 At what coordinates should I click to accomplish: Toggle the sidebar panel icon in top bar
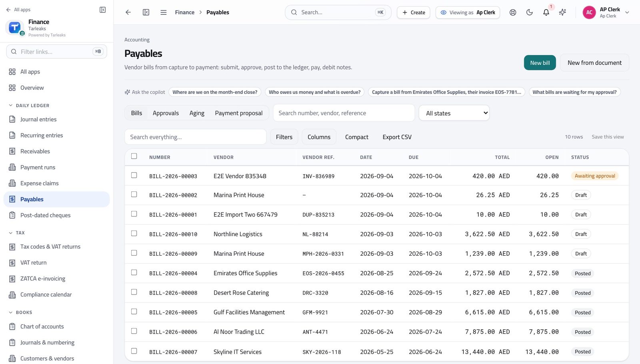(x=146, y=12)
